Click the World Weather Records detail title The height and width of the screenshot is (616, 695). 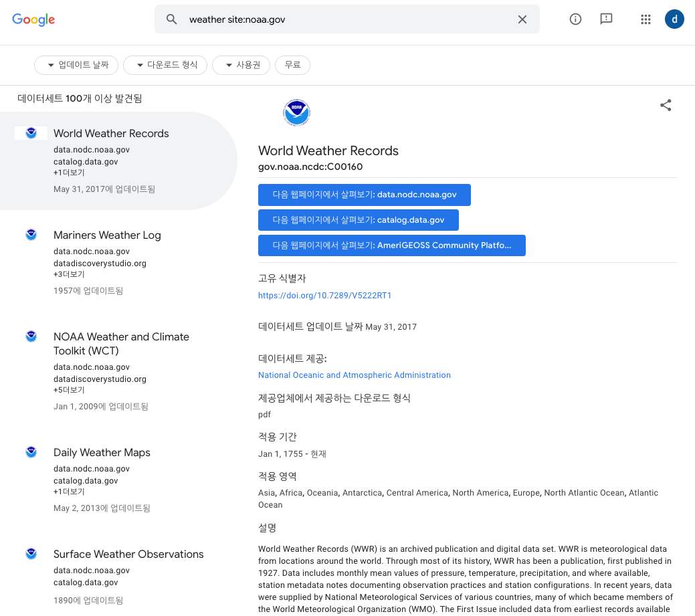tap(328, 150)
